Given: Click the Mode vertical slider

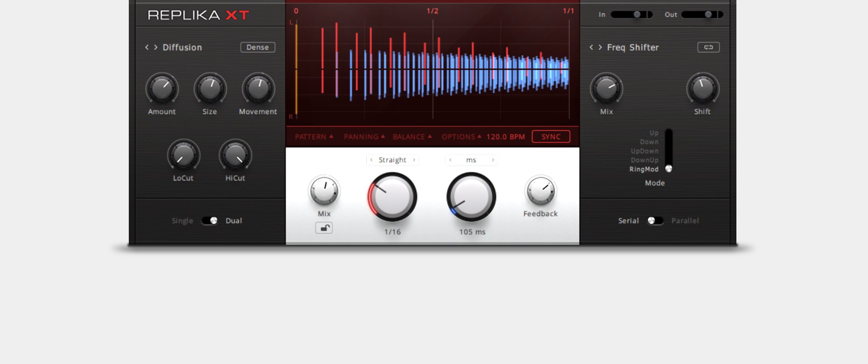Looking at the screenshot, I should (x=669, y=150).
